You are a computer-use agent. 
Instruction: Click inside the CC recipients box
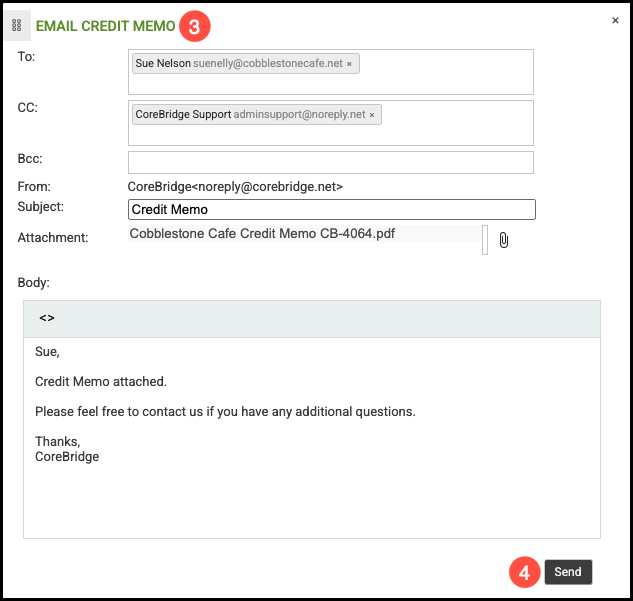coord(331,123)
